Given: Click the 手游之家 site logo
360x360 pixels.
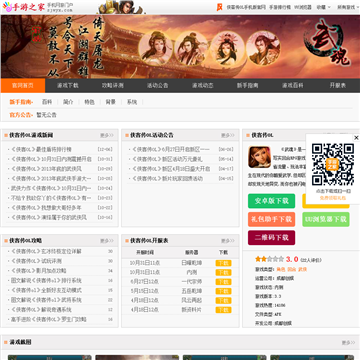Looking at the screenshot, I should 23,7.
